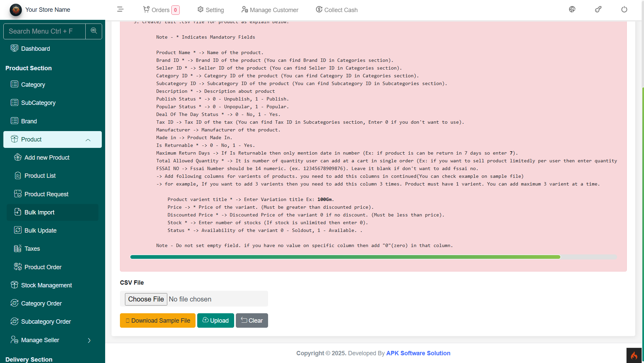This screenshot has width=644, height=363.
Task: Click Clear to reset the form
Action: (252, 321)
